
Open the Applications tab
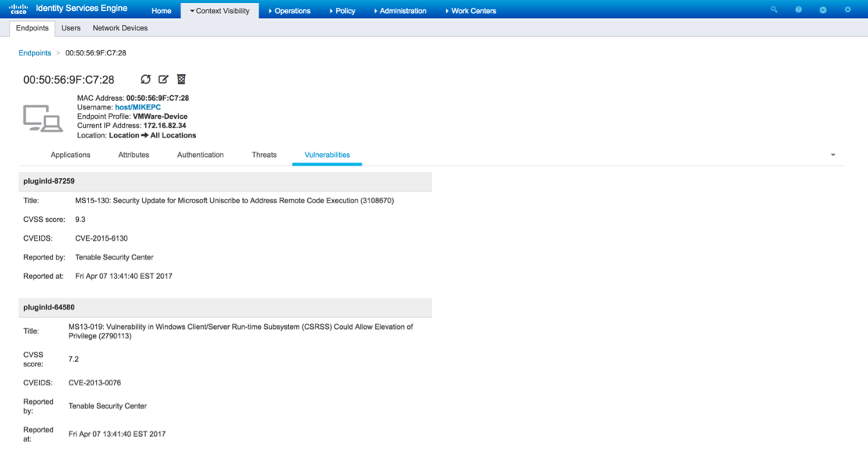(x=70, y=155)
